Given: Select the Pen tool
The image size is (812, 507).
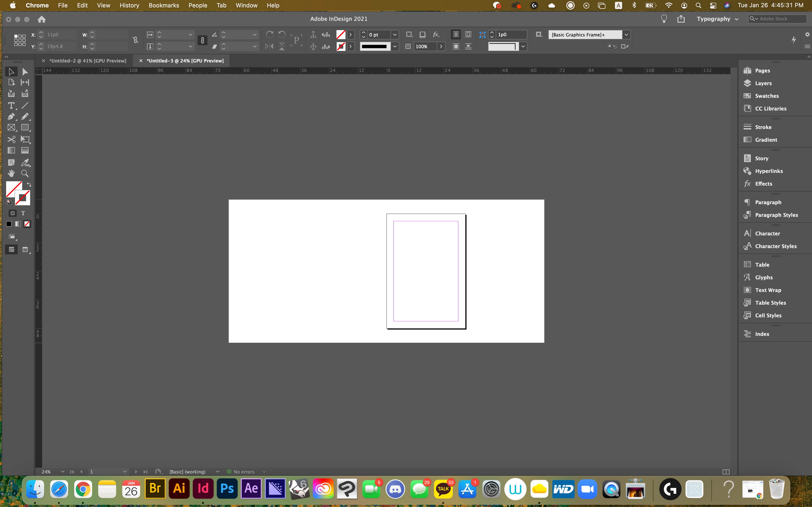Looking at the screenshot, I should [11, 117].
